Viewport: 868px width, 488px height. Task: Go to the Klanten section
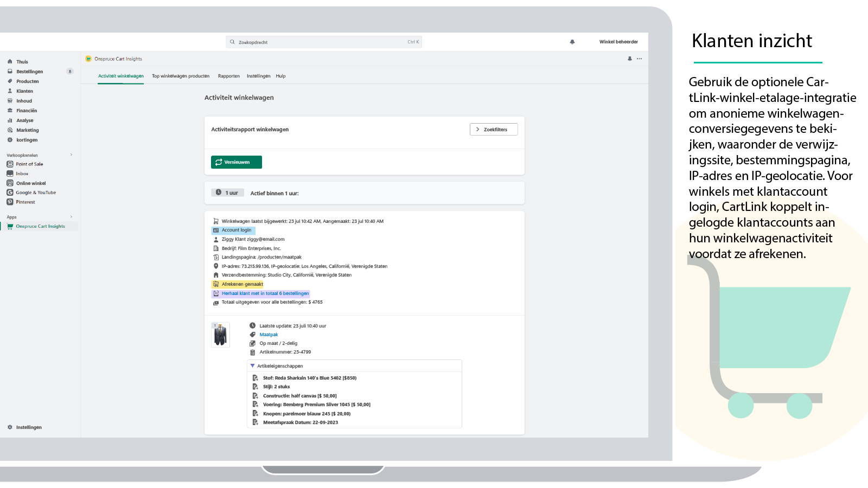(x=24, y=91)
